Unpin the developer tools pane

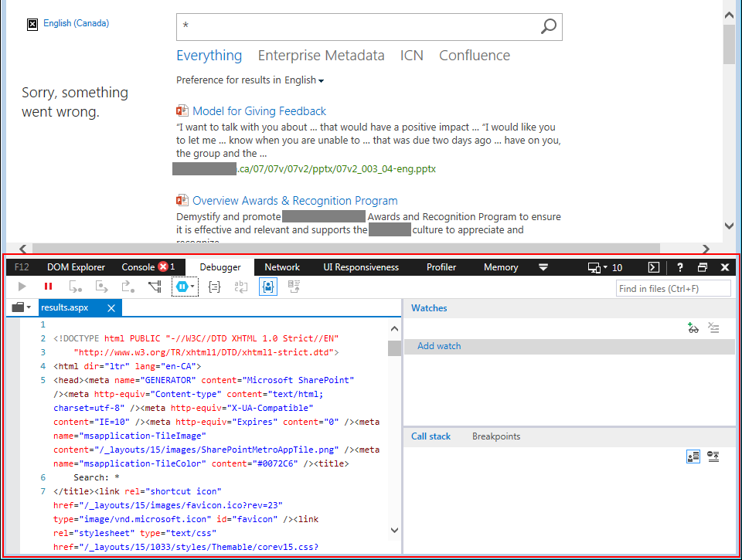(x=703, y=267)
